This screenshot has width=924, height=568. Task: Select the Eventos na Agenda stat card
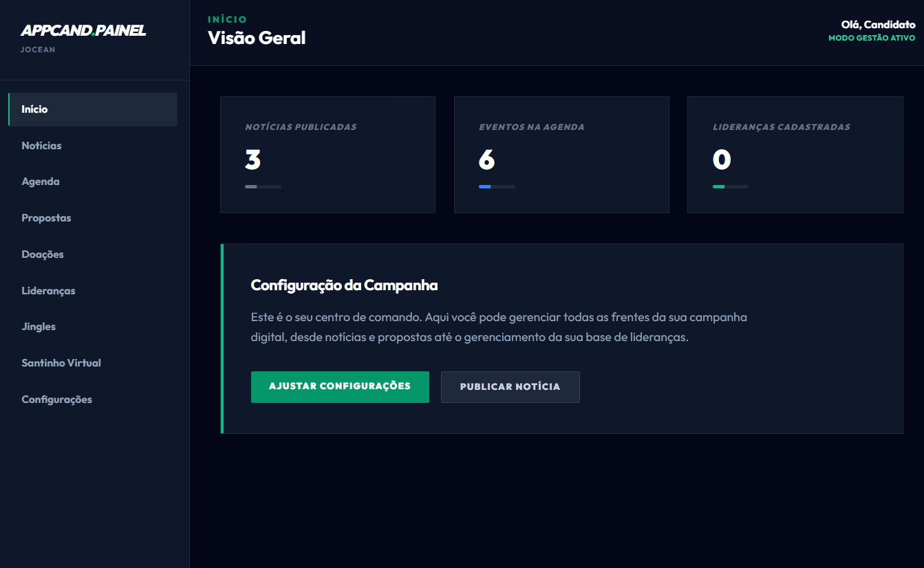[561, 154]
